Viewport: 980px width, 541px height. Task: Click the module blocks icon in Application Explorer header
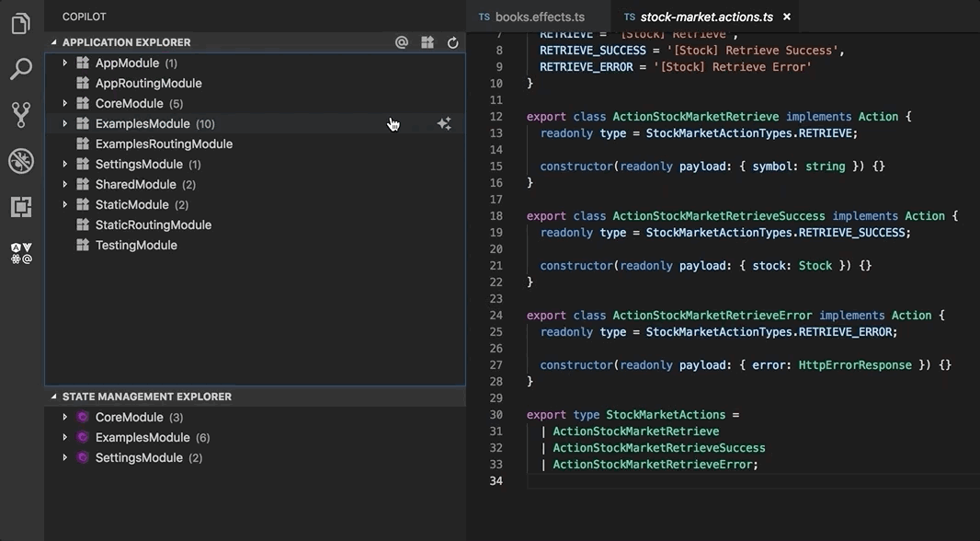pos(427,42)
